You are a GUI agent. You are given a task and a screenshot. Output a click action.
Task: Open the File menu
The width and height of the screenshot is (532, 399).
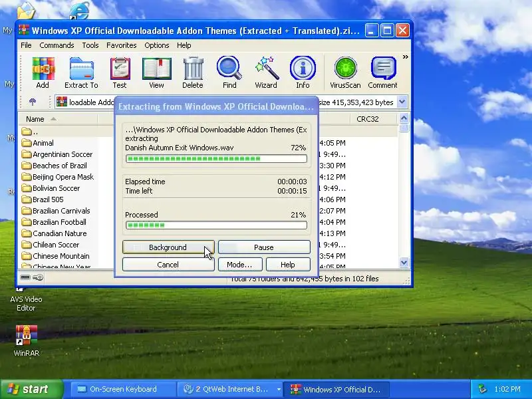coord(26,45)
